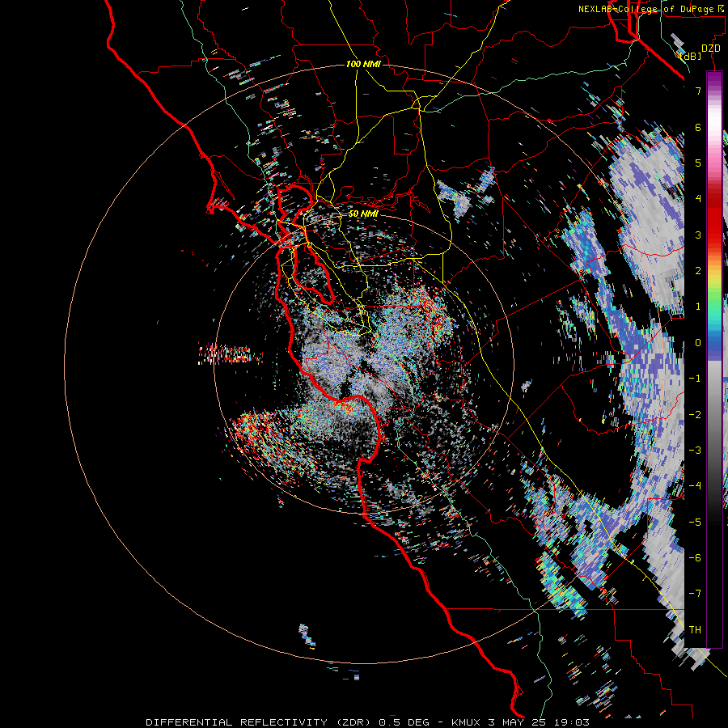Click the "-4" value on the color scale
The height and width of the screenshot is (728, 728).
coord(695,486)
